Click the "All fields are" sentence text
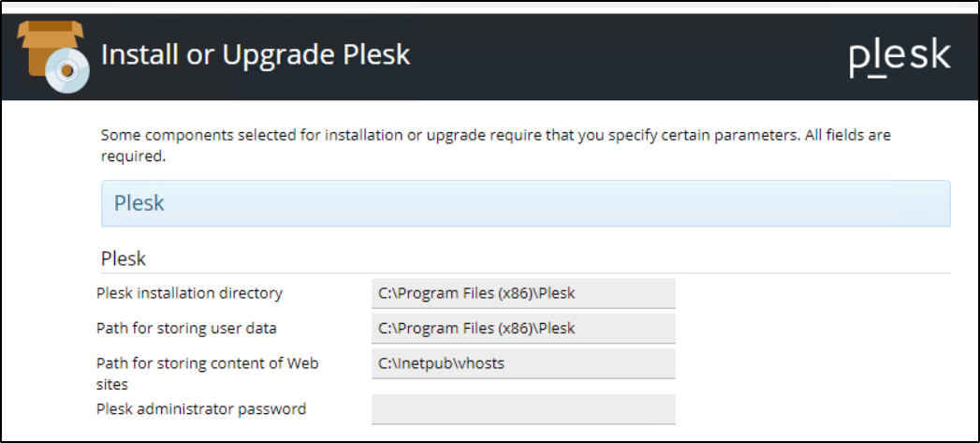The width and height of the screenshot is (980, 443). point(848,135)
